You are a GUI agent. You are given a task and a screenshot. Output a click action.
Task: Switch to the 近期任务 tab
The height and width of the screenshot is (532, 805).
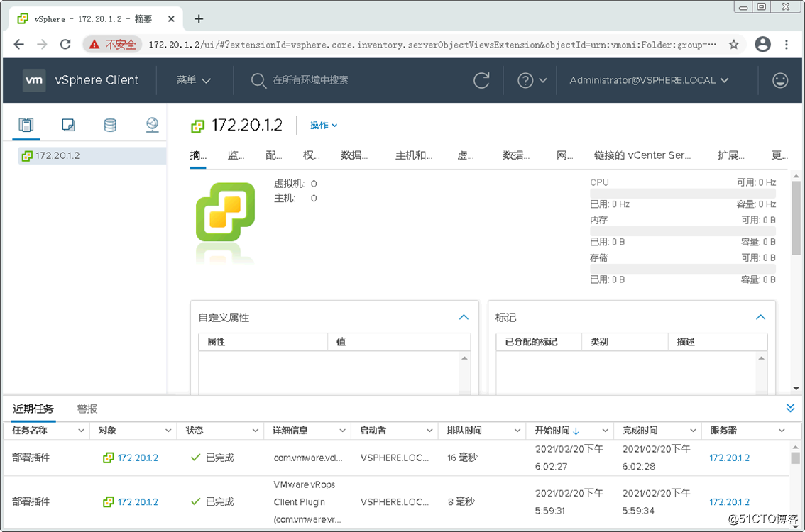coord(33,409)
